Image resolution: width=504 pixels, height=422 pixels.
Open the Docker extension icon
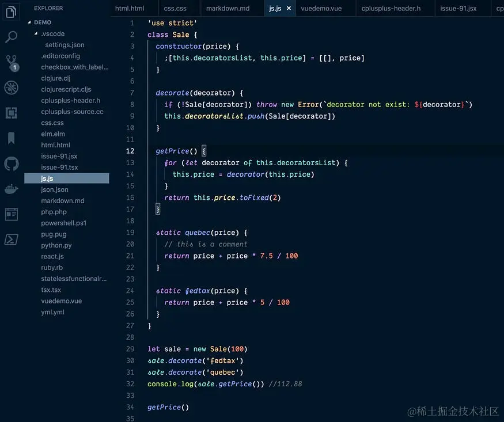[x=12, y=188]
